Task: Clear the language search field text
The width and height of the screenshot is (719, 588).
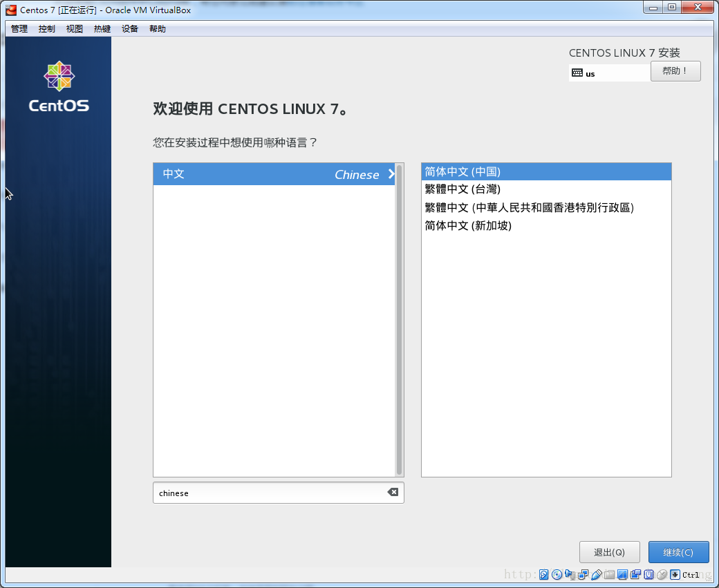Action: (x=393, y=492)
